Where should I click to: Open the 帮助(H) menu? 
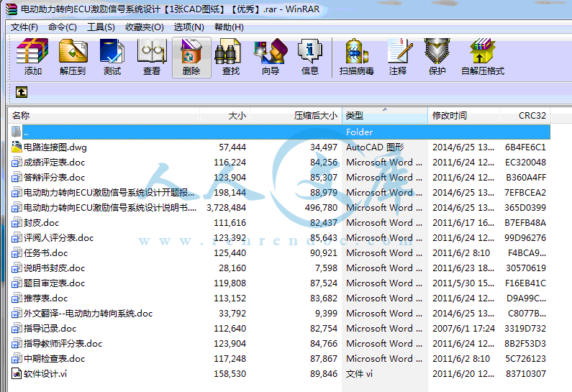coord(229,27)
